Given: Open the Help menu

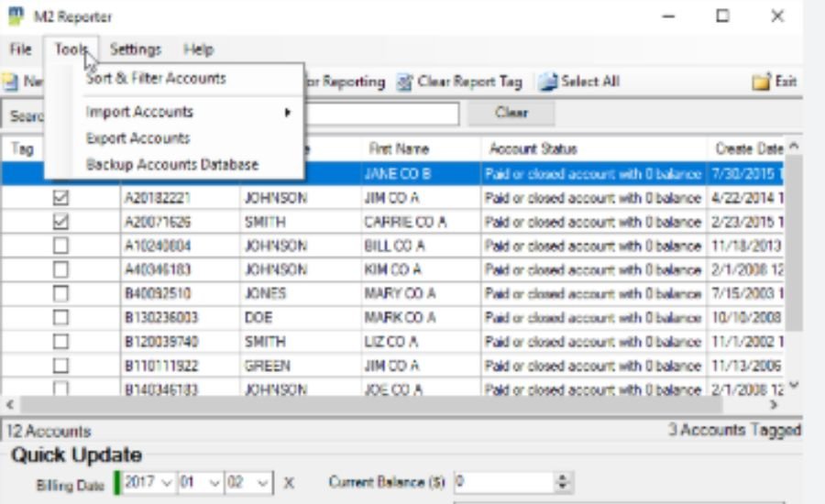Looking at the screenshot, I should pyautogui.click(x=198, y=49).
